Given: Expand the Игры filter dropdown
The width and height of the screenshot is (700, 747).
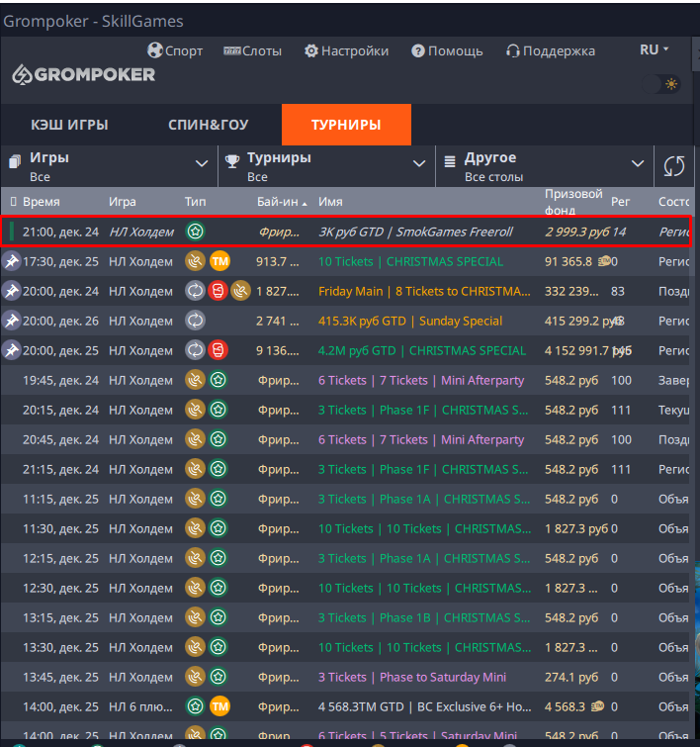Looking at the screenshot, I should [109, 166].
